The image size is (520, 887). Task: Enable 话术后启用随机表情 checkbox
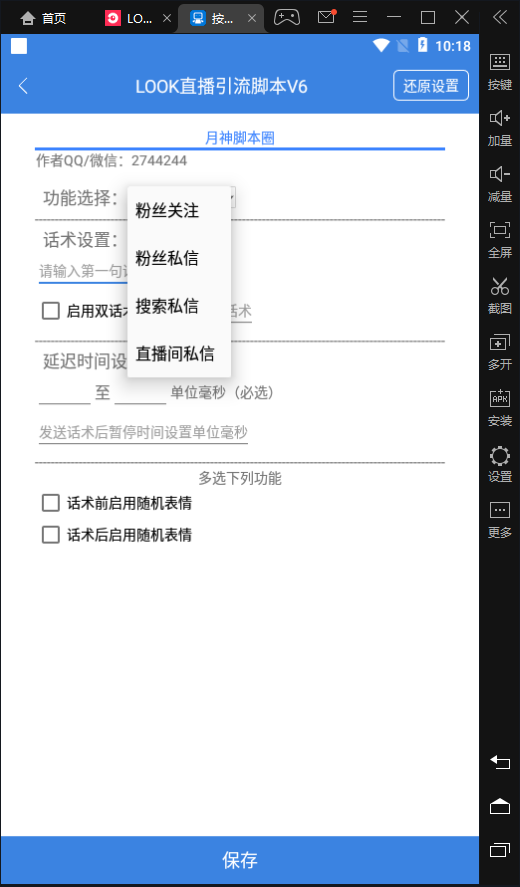pyautogui.click(x=51, y=535)
